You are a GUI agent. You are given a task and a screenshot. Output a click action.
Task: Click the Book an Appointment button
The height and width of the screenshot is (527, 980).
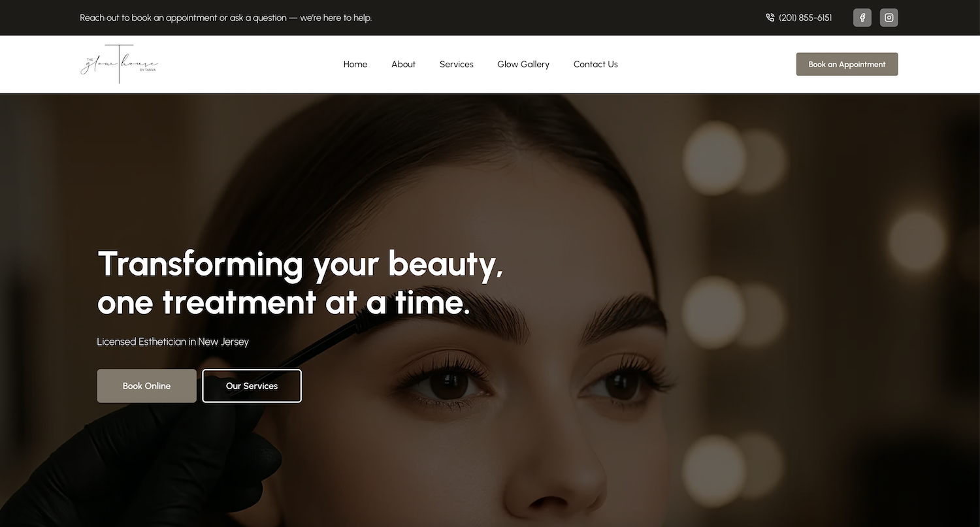847,64
